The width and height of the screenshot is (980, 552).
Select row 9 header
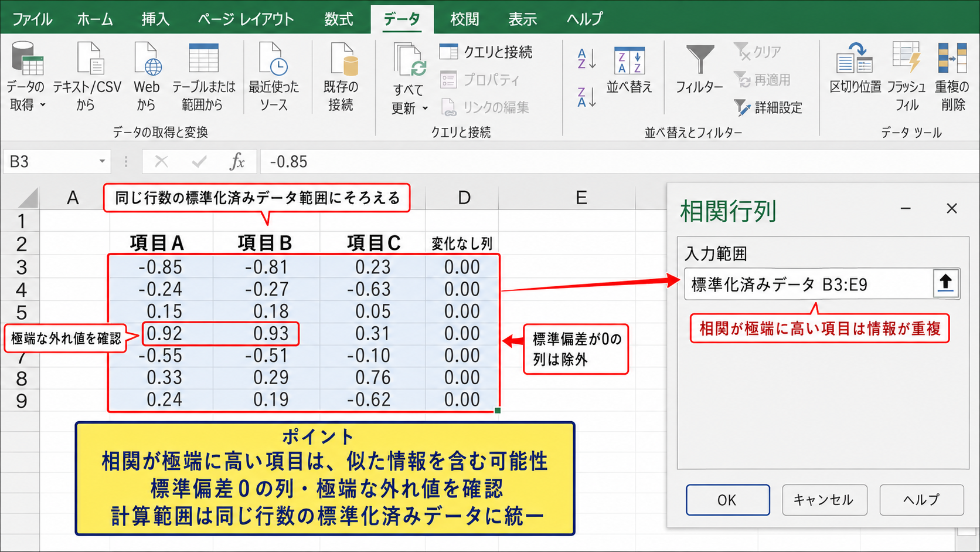21,401
